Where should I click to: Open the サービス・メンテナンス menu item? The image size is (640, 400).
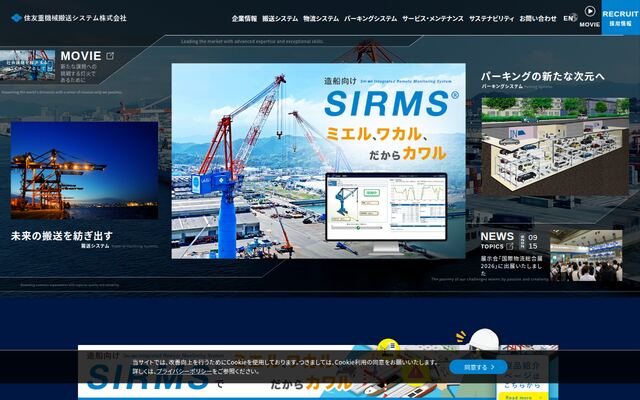pos(433,18)
